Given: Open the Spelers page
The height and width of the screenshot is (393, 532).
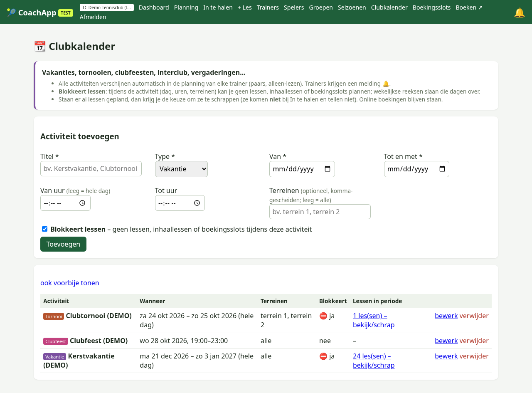Looking at the screenshot, I should coord(294,7).
